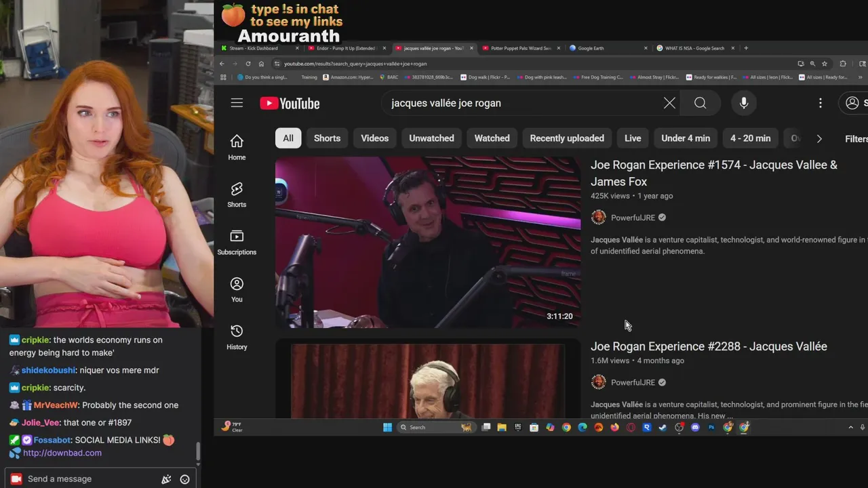Viewport: 868px width, 488px height.
Task: Select the Recently uploaded filter chip
Action: [x=567, y=138]
